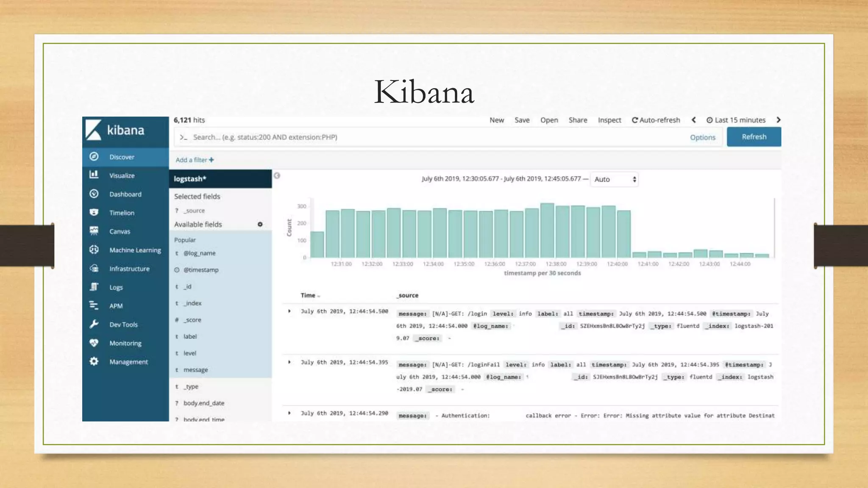The width and height of the screenshot is (868, 488).
Task: Open Timelion shield icon
Action: click(94, 212)
